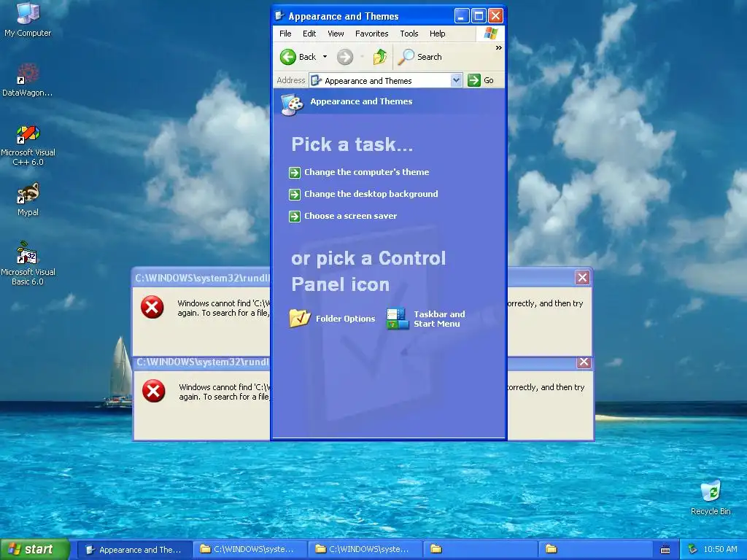Click Appearance and Themes title bar icon
The height and width of the screenshot is (560, 747).
279,16
